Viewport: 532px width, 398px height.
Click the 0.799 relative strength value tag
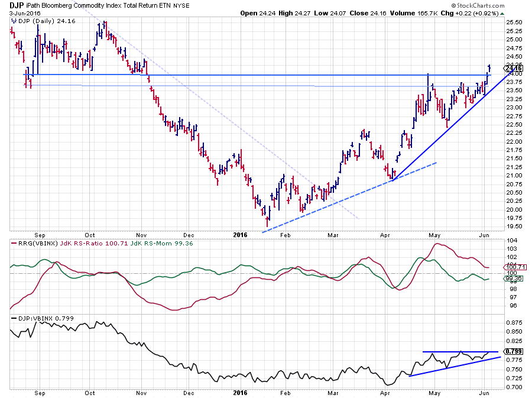pos(513,351)
